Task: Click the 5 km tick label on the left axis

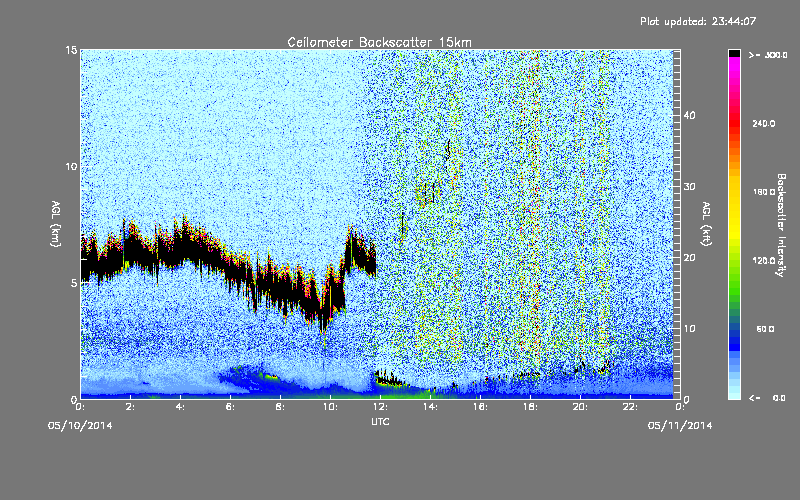Action: [74, 283]
